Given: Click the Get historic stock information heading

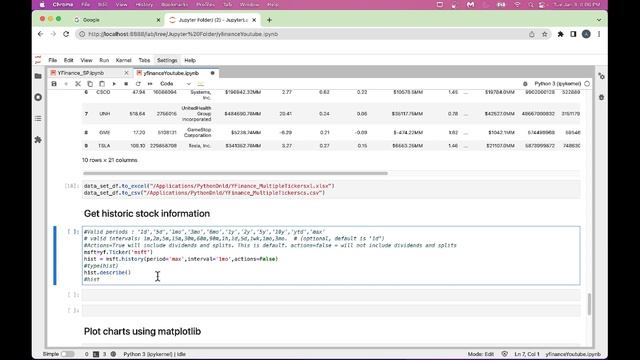Looking at the screenshot, I should click(x=147, y=213).
